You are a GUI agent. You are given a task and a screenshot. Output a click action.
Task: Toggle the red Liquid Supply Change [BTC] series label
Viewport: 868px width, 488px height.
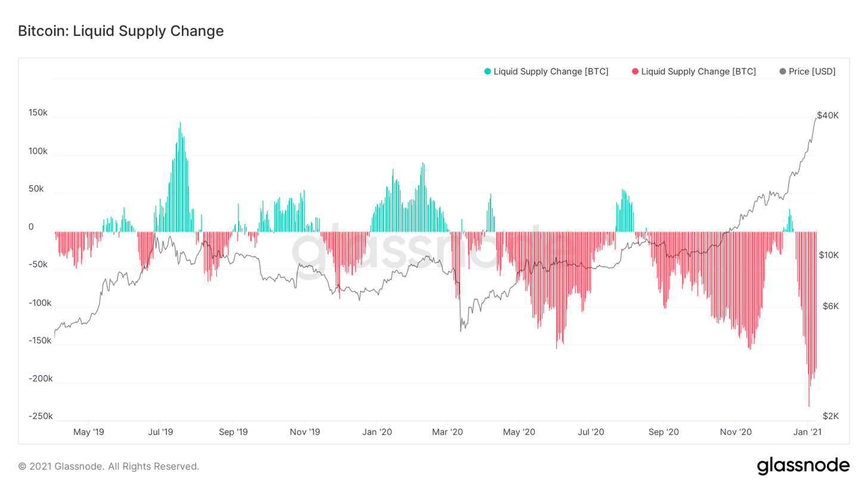pos(698,72)
